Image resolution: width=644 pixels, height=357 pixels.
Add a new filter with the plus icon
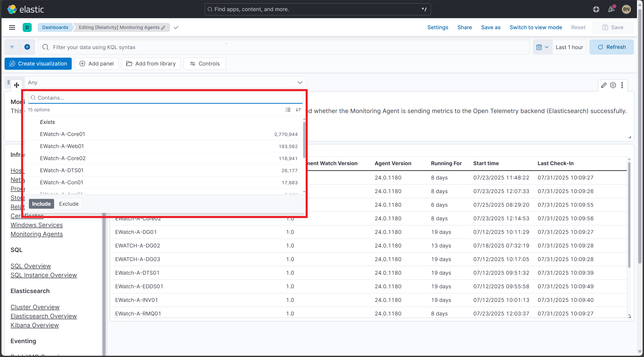[x=27, y=47]
